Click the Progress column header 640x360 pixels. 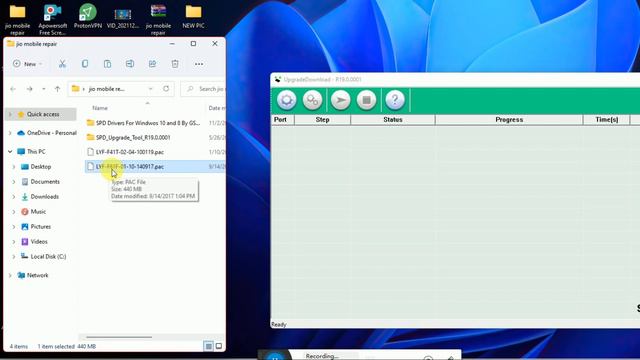point(509,120)
